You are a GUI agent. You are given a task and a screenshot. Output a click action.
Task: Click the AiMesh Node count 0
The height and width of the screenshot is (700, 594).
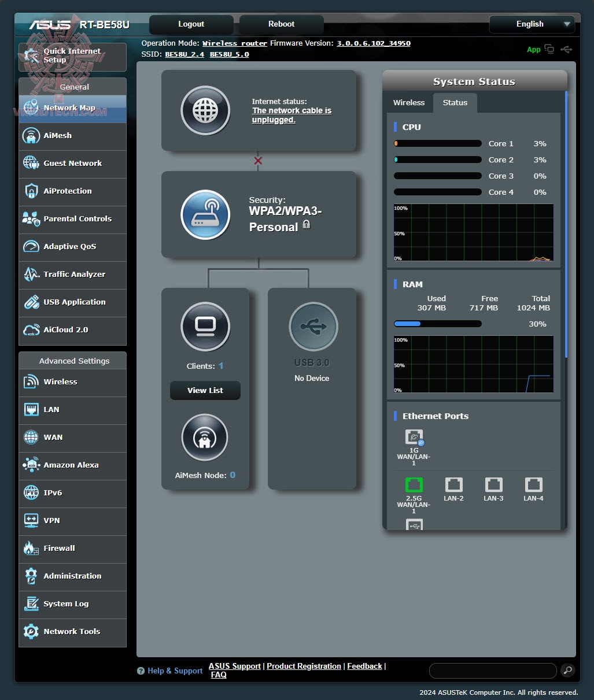point(233,475)
